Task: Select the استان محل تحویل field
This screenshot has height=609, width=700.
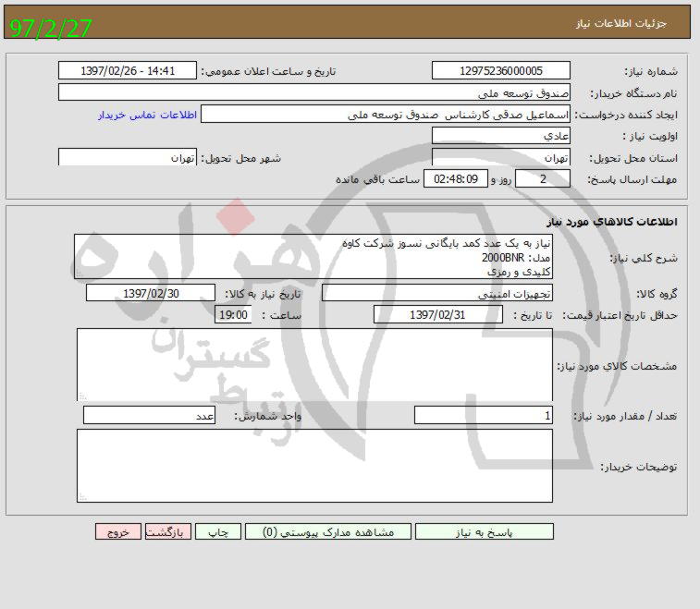Action: click(500, 157)
